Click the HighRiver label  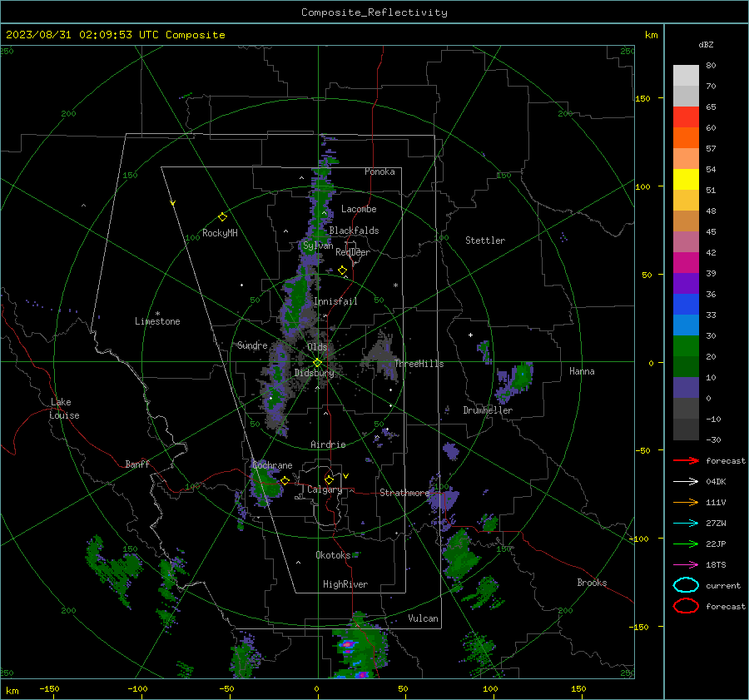click(345, 584)
